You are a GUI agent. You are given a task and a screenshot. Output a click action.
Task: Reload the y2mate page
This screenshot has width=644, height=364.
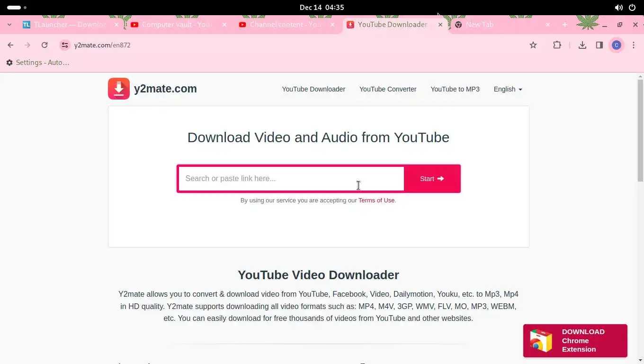[x=45, y=45]
